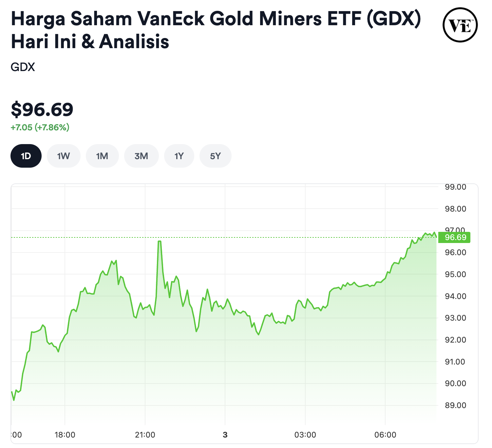Show the 1M price history

[x=102, y=156]
